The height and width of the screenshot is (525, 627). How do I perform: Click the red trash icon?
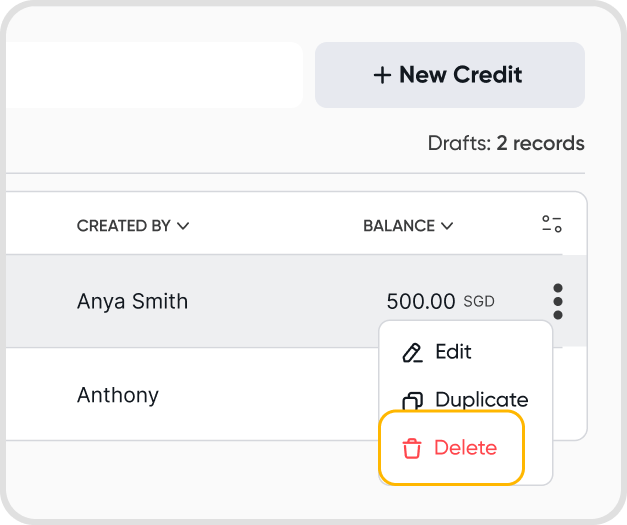point(412,449)
